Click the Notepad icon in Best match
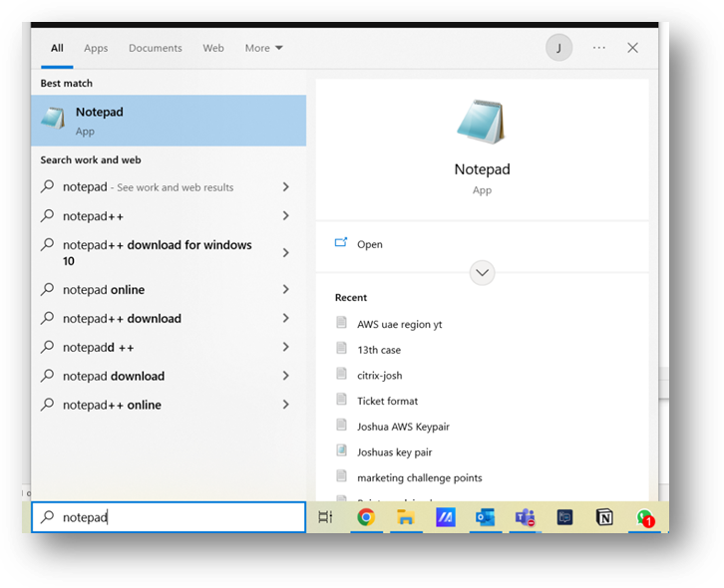Image resolution: width=724 pixels, height=588 pixels. [x=53, y=119]
